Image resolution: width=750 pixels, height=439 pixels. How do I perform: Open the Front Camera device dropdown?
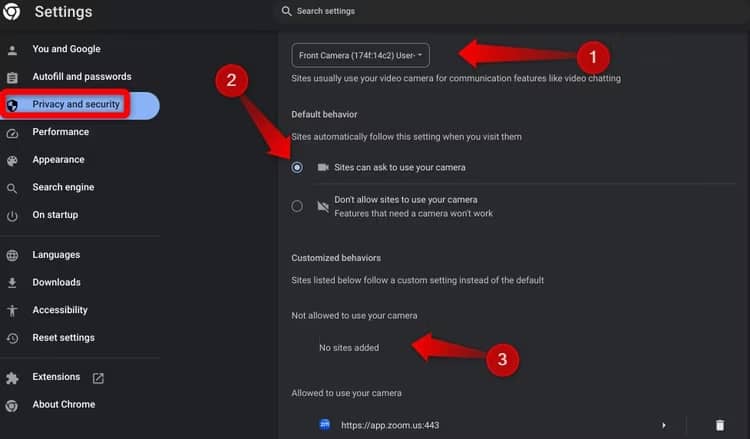(x=360, y=55)
